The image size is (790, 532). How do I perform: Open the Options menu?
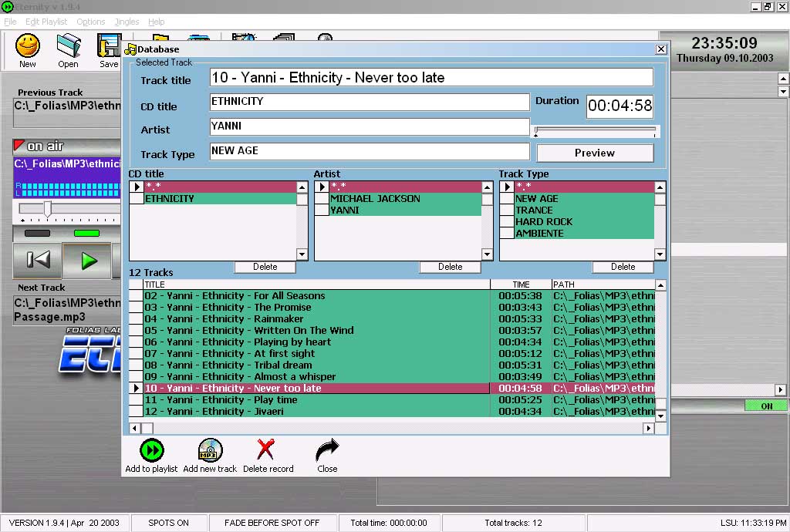click(x=91, y=22)
